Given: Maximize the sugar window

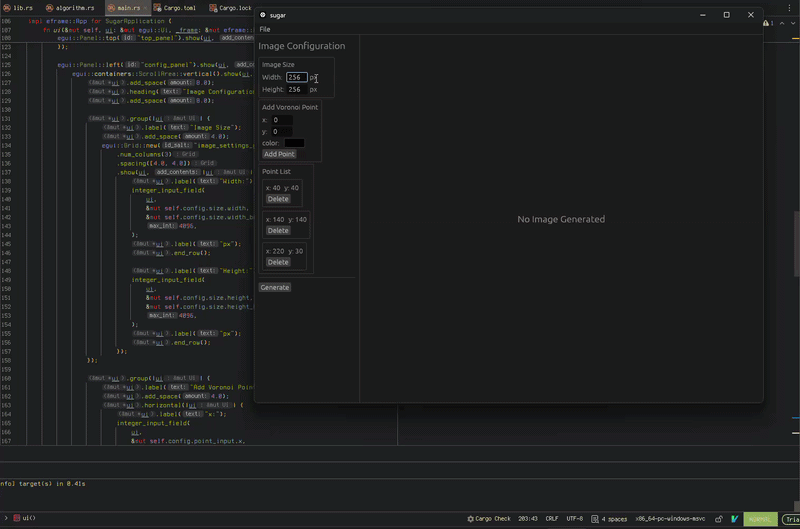Looking at the screenshot, I should click(x=727, y=15).
